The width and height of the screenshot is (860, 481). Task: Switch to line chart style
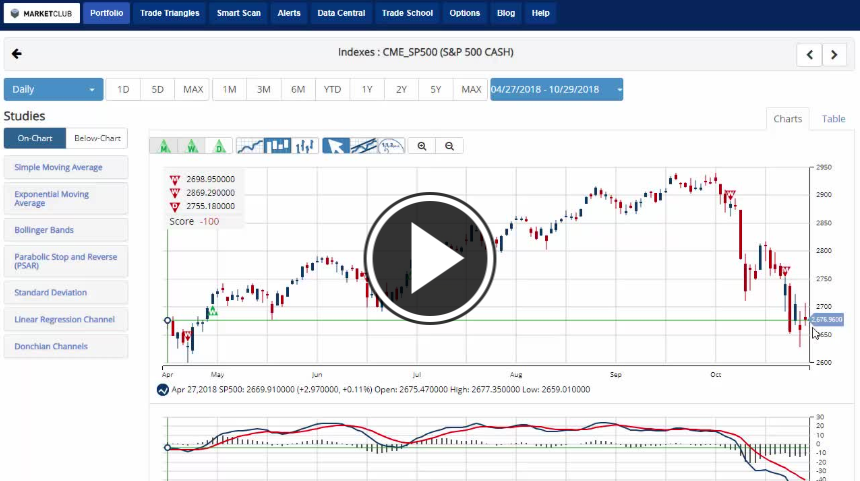pyautogui.click(x=250, y=146)
